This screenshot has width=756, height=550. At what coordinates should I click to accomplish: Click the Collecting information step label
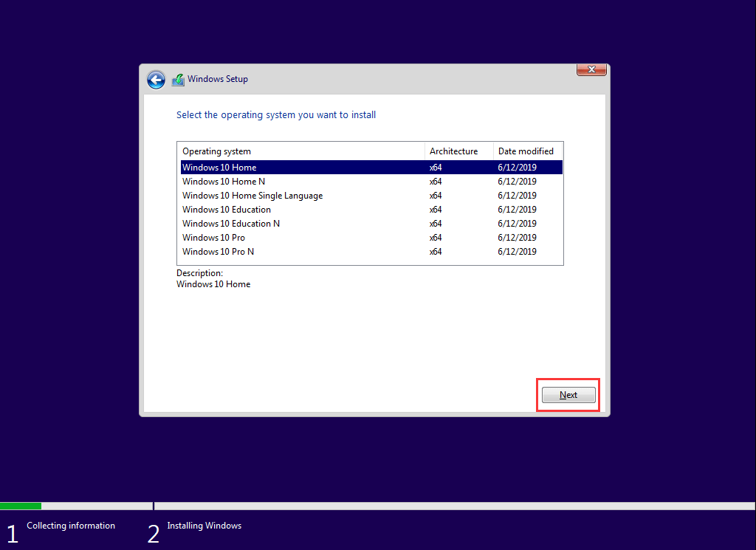tap(71, 526)
